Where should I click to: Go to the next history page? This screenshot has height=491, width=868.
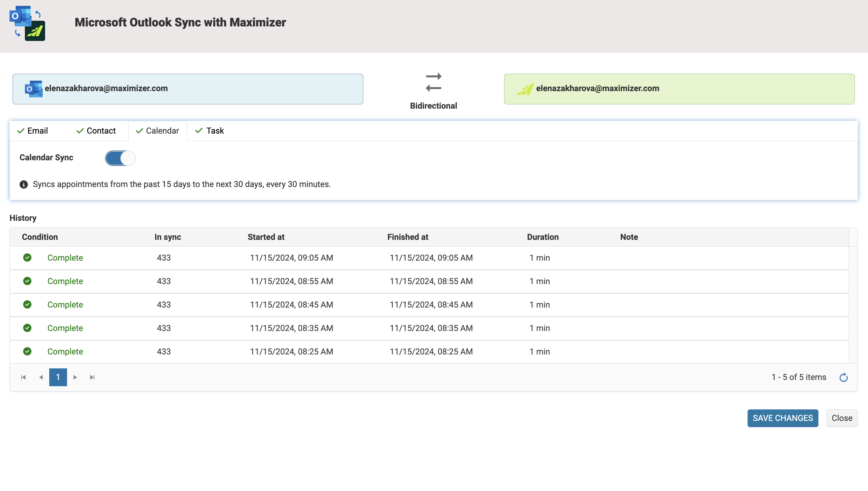(75, 377)
